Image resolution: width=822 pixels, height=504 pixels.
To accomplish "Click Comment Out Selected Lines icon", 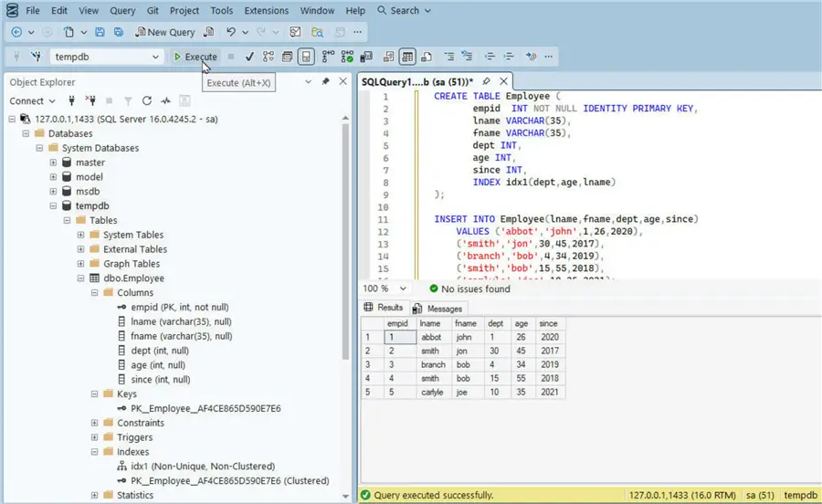I will click(x=449, y=57).
